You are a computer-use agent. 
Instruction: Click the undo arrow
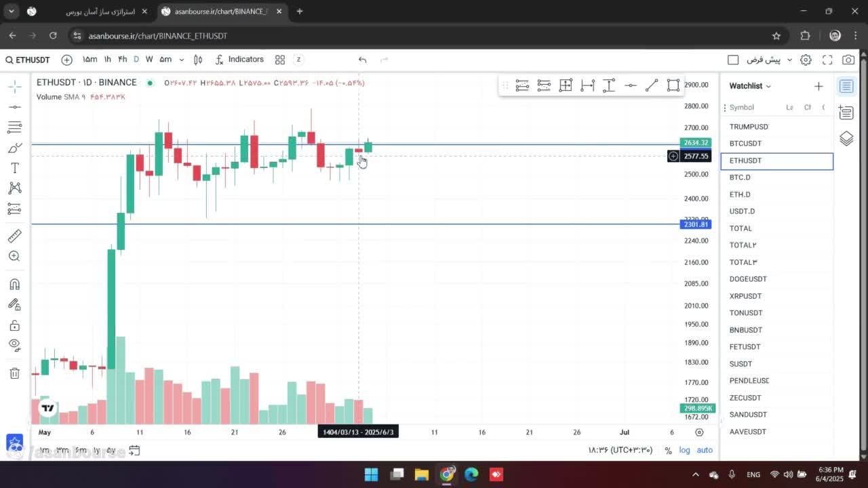point(362,60)
